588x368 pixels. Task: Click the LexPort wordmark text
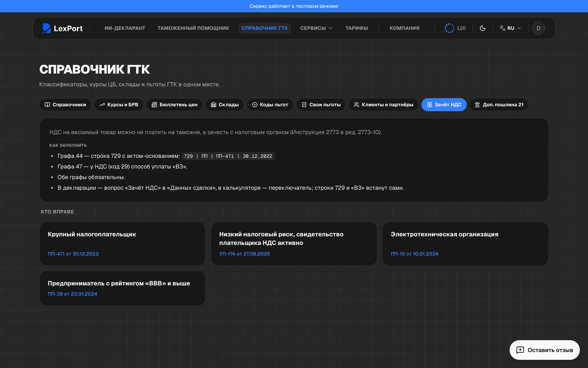(68, 28)
